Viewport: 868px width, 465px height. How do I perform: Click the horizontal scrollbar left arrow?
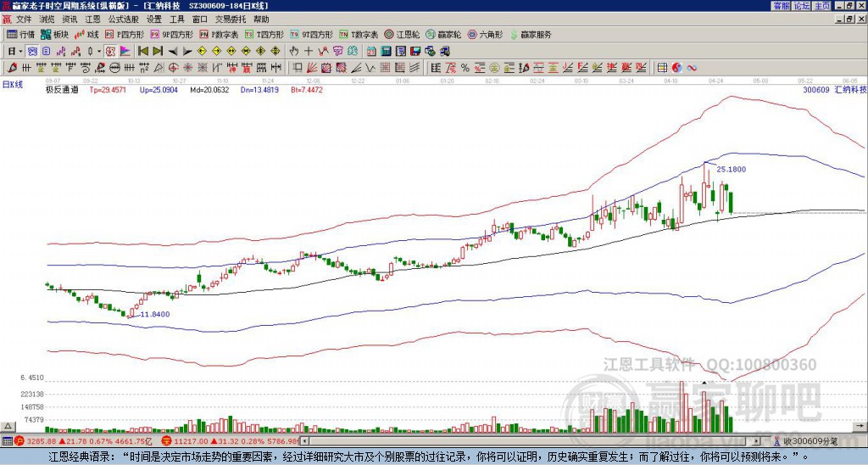pos(304,441)
